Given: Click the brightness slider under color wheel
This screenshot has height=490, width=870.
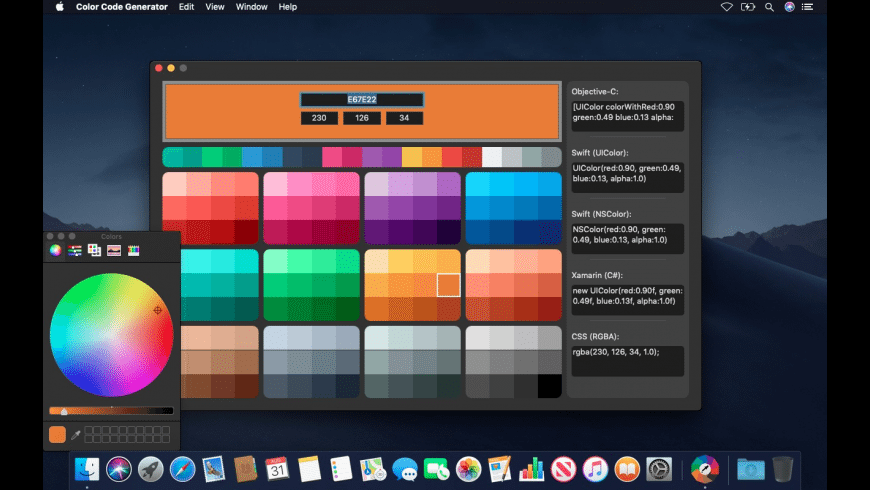Looking at the screenshot, I should (111, 410).
